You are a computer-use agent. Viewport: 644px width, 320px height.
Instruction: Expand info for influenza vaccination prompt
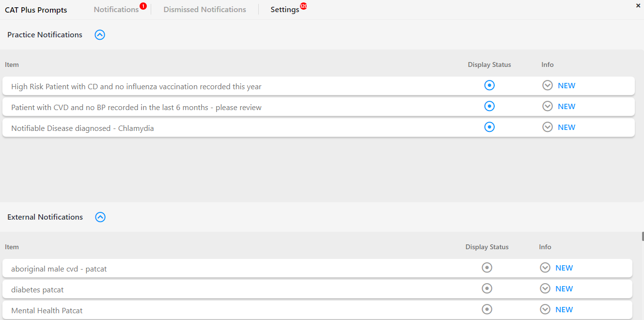pos(548,85)
